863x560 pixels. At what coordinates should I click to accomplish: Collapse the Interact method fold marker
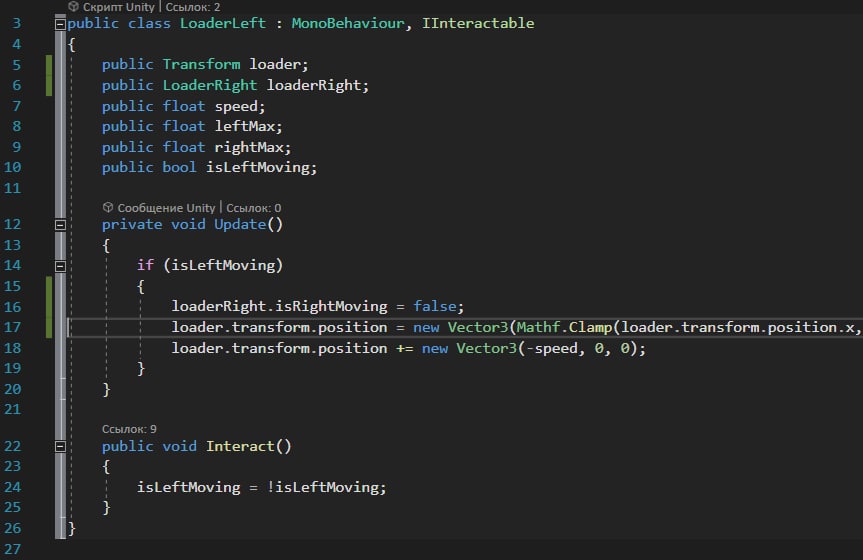tap(61, 447)
